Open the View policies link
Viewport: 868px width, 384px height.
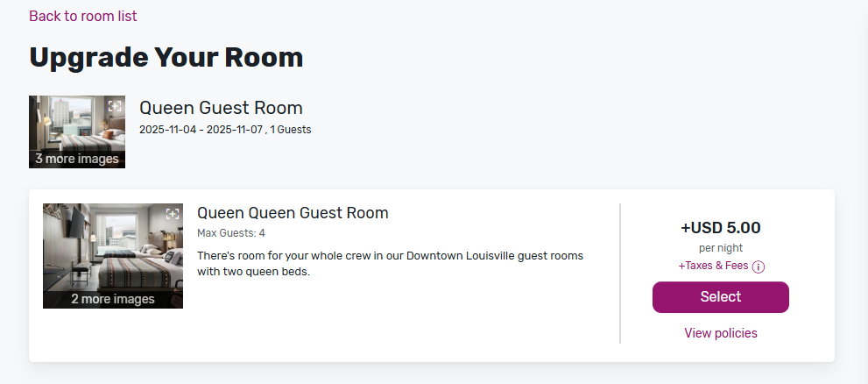[x=721, y=333]
